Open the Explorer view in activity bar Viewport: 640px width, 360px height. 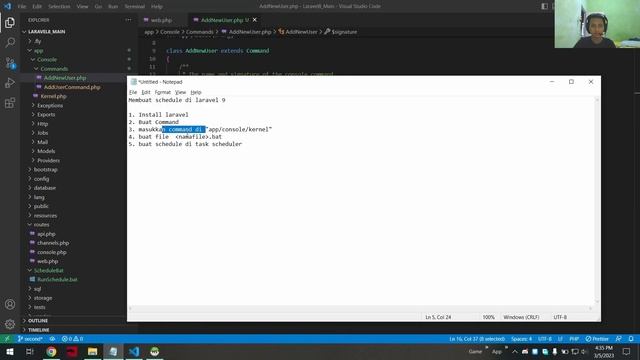click(x=10, y=22)
